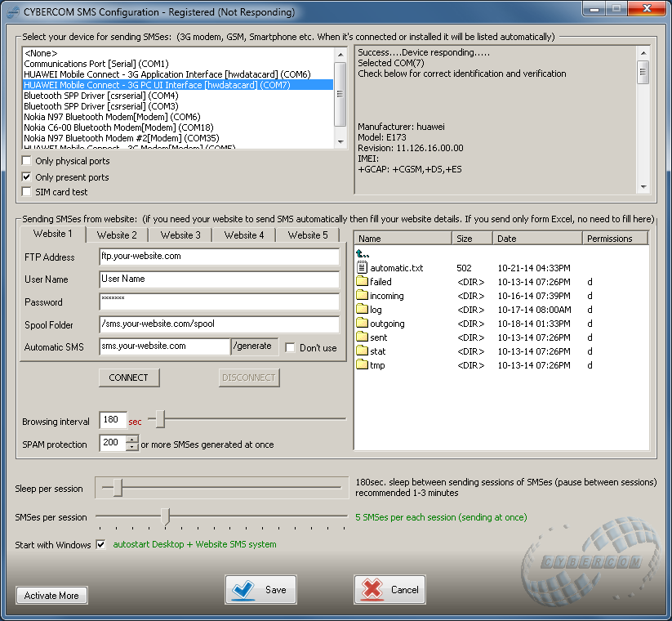Viewport: 672px width, 621px height.
Task: Switch to Website 5 tab
Action: 308,235
